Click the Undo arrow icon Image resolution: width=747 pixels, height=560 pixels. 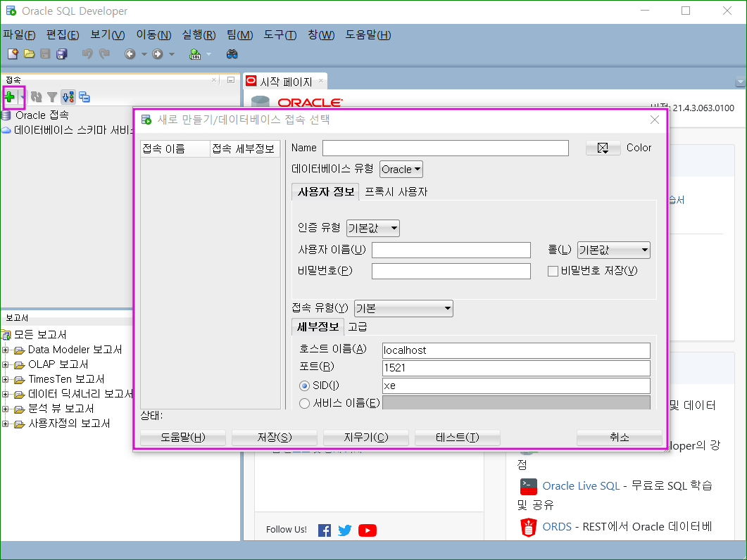(87, 53)
